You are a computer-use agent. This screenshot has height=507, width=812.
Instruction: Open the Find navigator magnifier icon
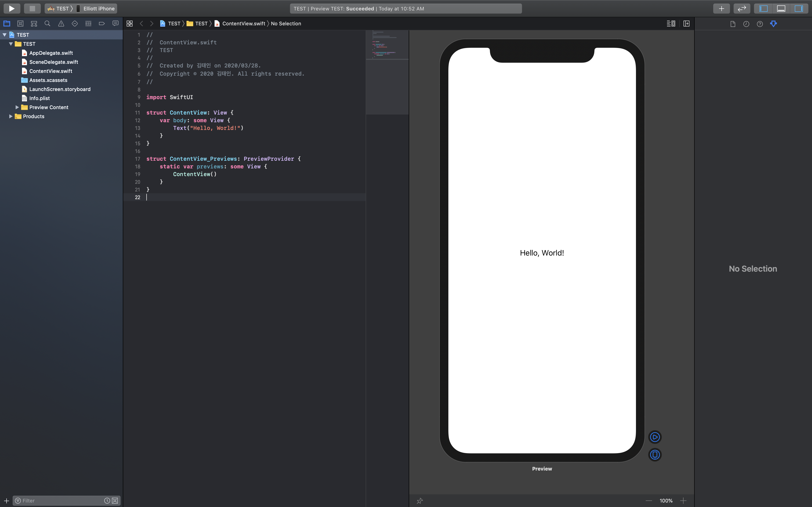47,24
